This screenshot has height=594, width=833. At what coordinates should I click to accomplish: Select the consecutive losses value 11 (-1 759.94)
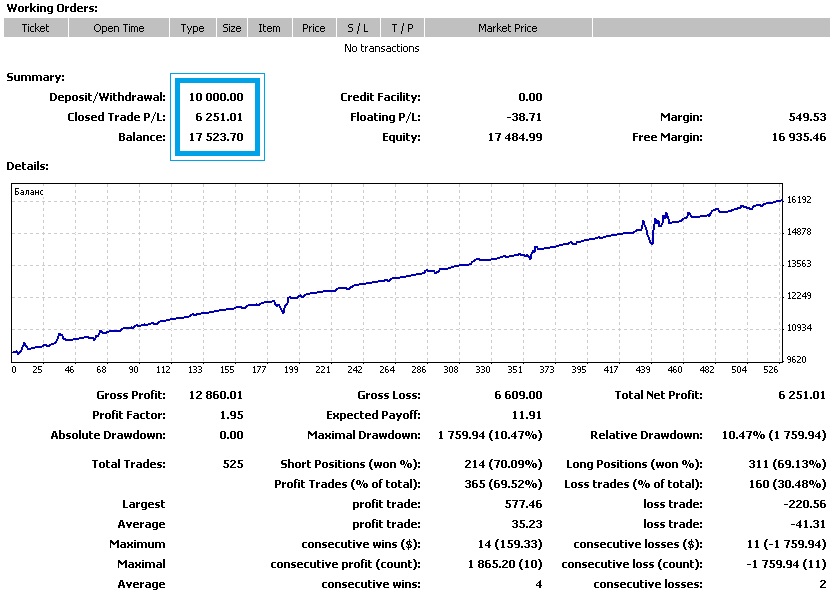tap(787, 544)
